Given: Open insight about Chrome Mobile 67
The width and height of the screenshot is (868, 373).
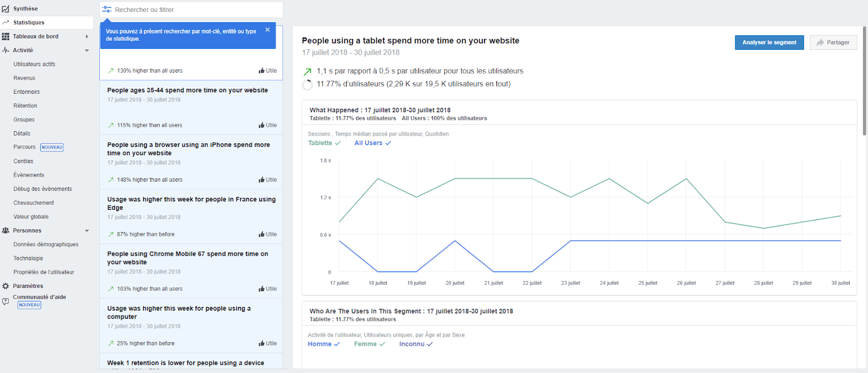Looking at the screenshot, I should 188,258.
